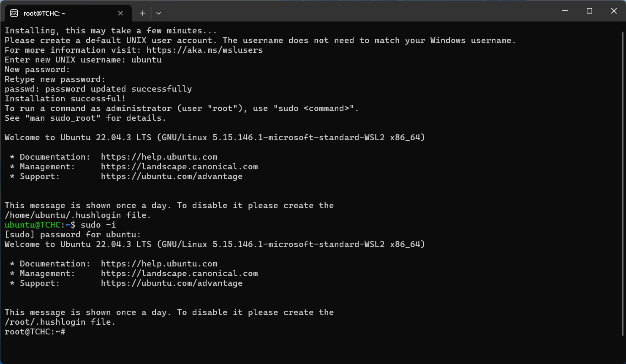Open landscape.canonical.com link in the root login message

click(x=179, y=274)
